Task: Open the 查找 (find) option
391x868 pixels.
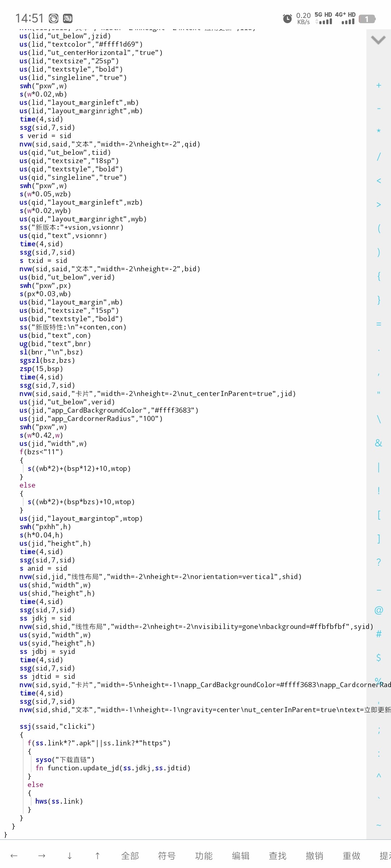Action: (278, 856)
